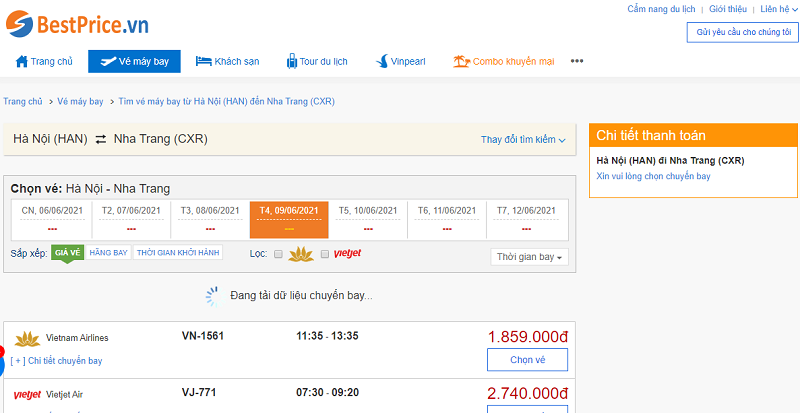Tick the Vietjet filter checkbox

pyautogui.click(x=324, y=254)
